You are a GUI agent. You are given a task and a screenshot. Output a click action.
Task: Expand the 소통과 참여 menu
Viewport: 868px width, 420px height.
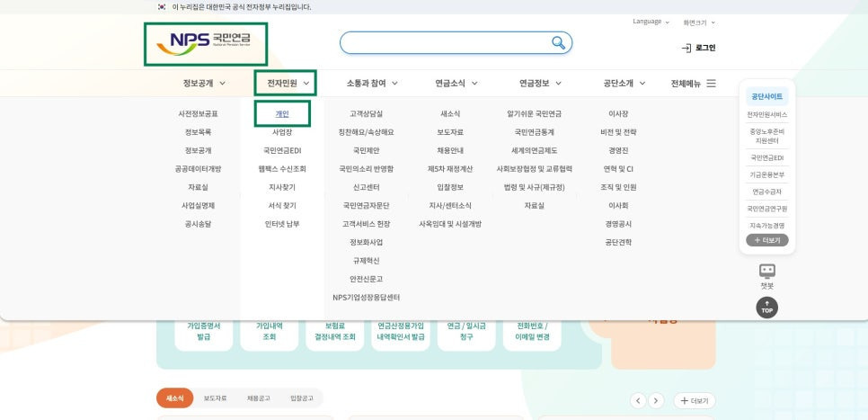[372, 83]
